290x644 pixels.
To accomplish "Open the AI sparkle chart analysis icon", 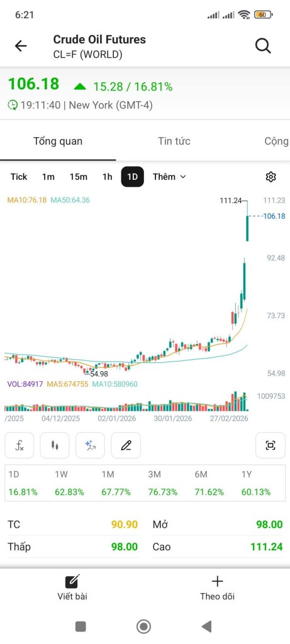I will 90,445.
